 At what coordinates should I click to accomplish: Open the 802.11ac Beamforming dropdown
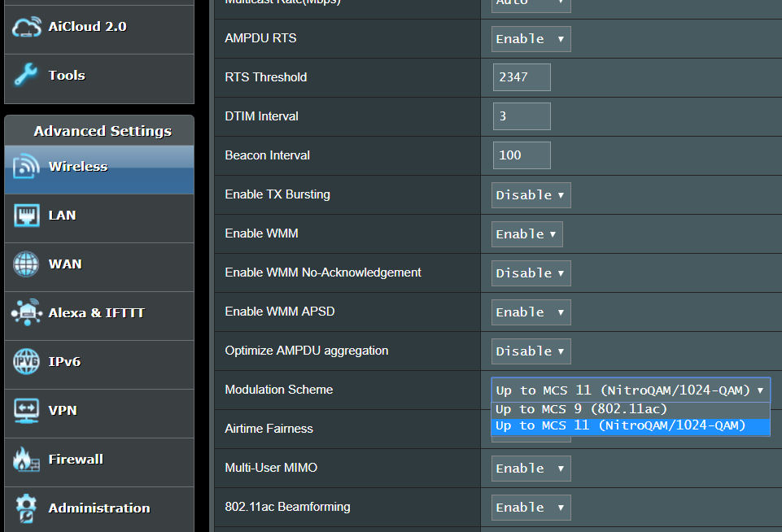click(531, 508)
